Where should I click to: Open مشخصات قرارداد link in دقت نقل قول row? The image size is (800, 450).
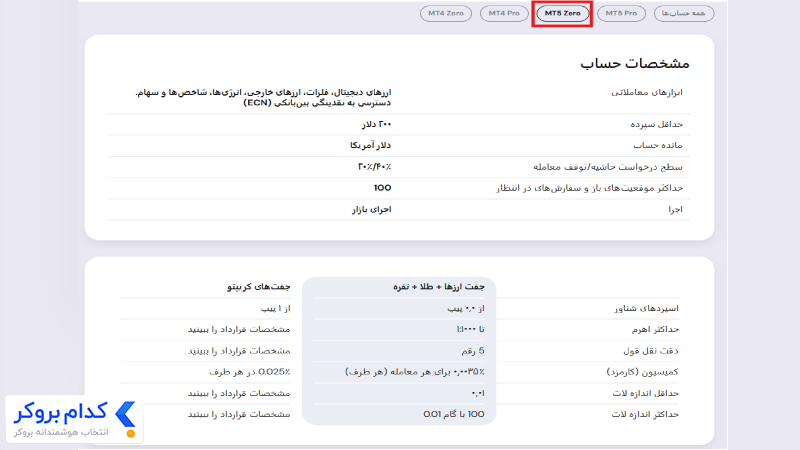239,351
